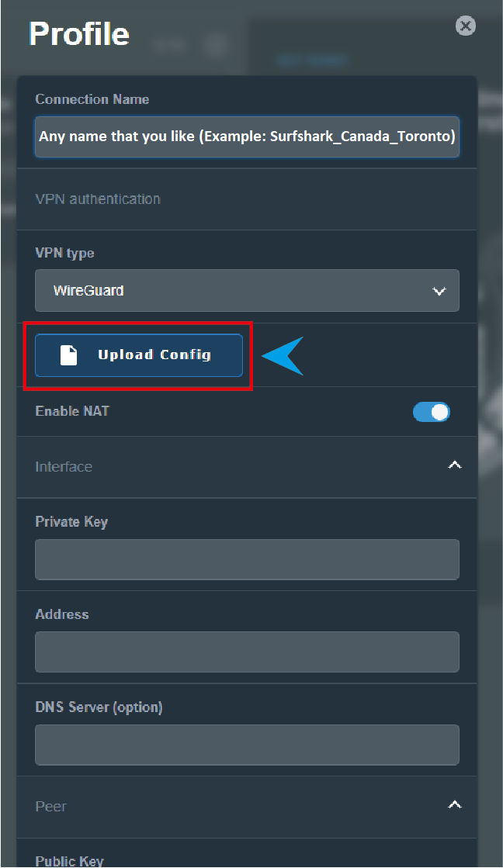Image resolution: width=503 pixels, height=868 pixels.
Task: Click the Interface section heading text
Action: point(64,467)
